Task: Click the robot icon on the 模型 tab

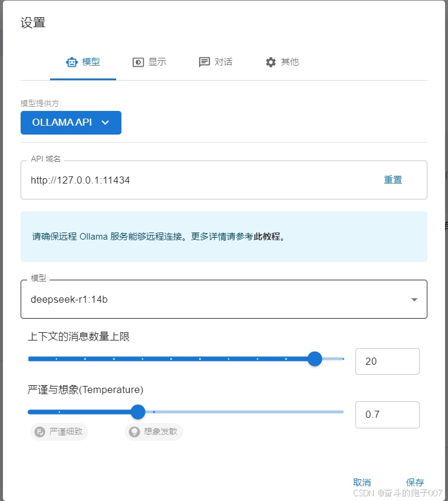Action: click(x=72, y=62)
